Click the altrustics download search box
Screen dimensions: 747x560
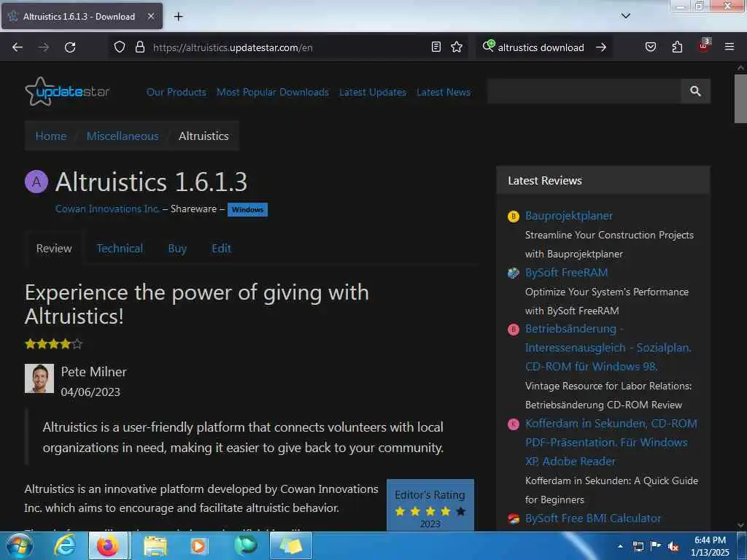tap(541, 47)
